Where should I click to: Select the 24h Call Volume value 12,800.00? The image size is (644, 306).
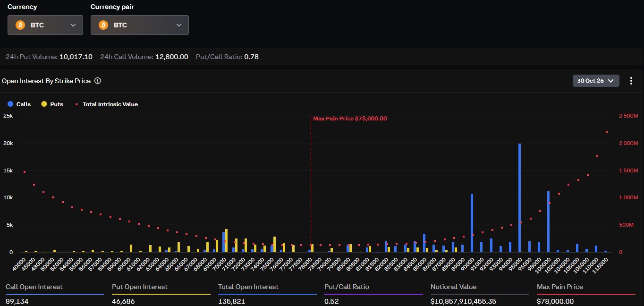click(x=172, y=57)
